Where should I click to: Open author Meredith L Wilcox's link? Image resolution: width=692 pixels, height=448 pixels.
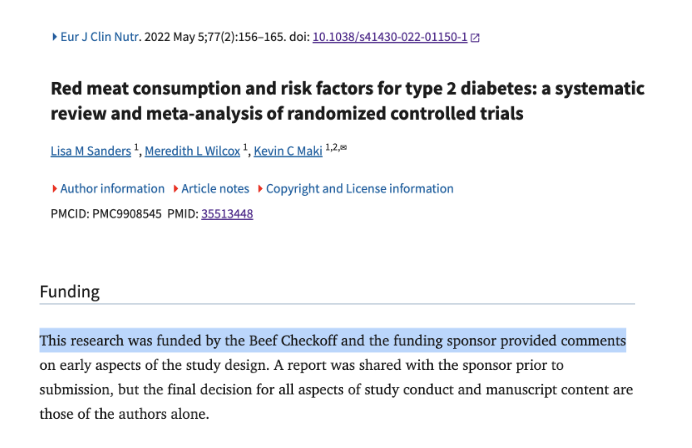189,151
